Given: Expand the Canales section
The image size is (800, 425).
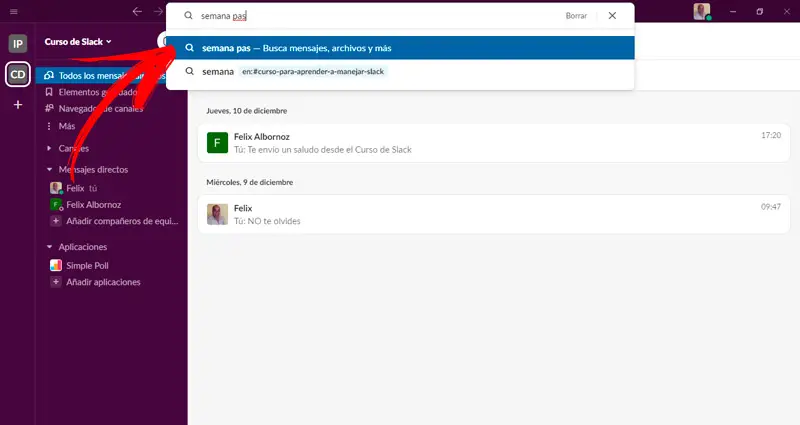Looking at the screenshot, I should [x=49, y=148].
